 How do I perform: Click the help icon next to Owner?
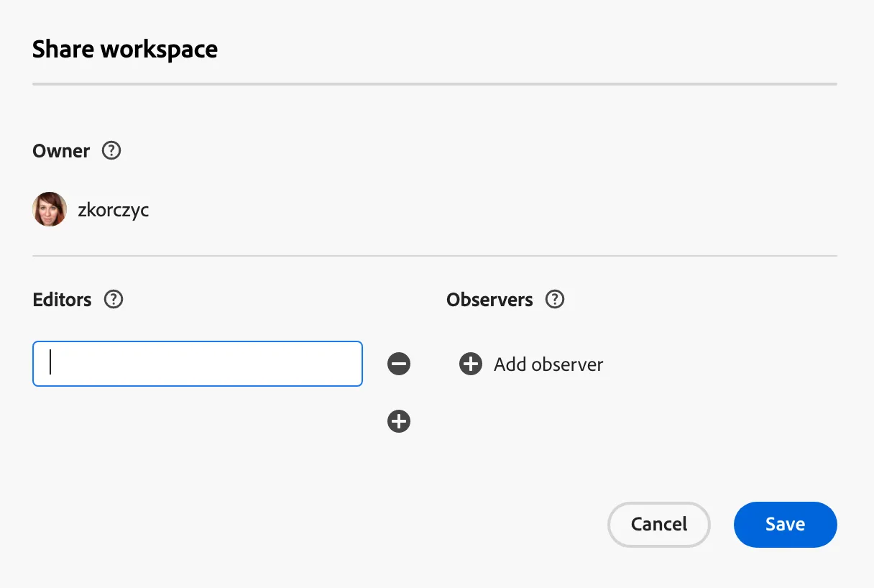[x=111, y=151]
